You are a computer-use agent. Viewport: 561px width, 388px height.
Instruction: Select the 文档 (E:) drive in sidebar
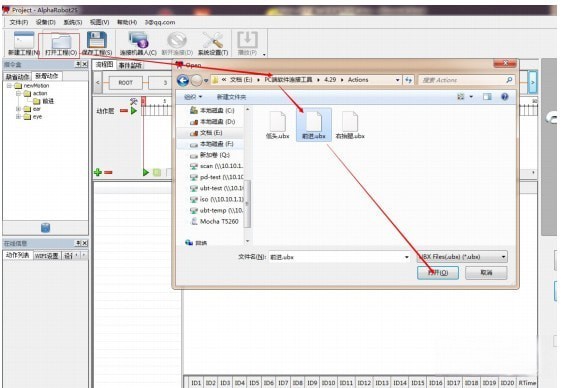(210, 133)
